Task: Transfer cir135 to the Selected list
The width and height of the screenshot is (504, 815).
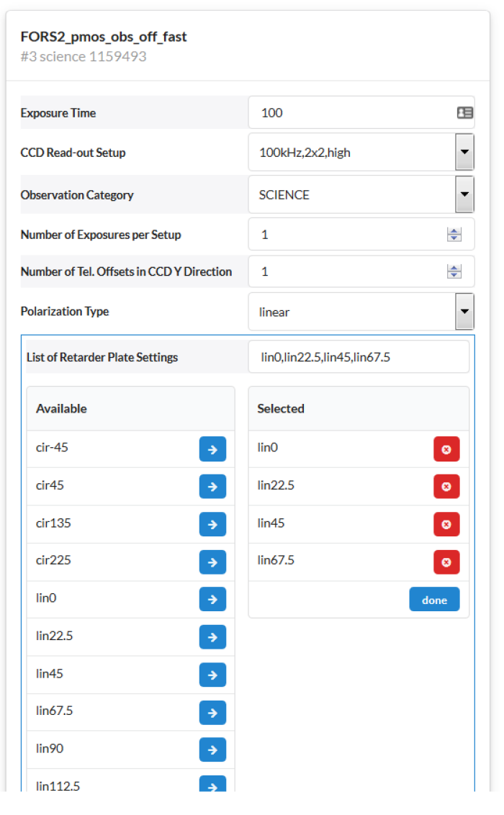Action: tap(212, 524)
